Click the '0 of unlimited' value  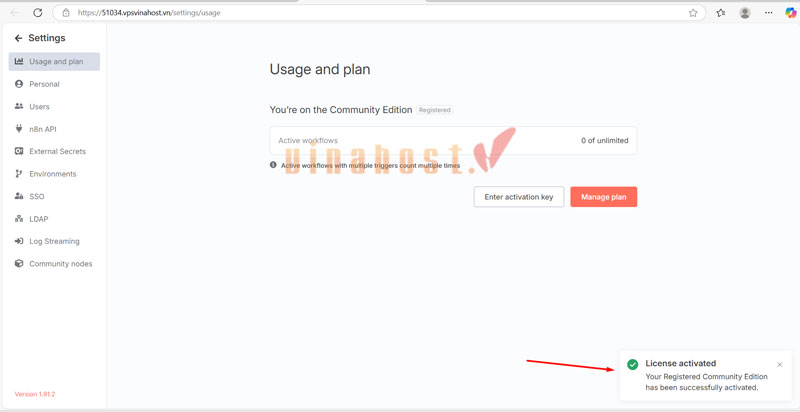pos(605,141)
